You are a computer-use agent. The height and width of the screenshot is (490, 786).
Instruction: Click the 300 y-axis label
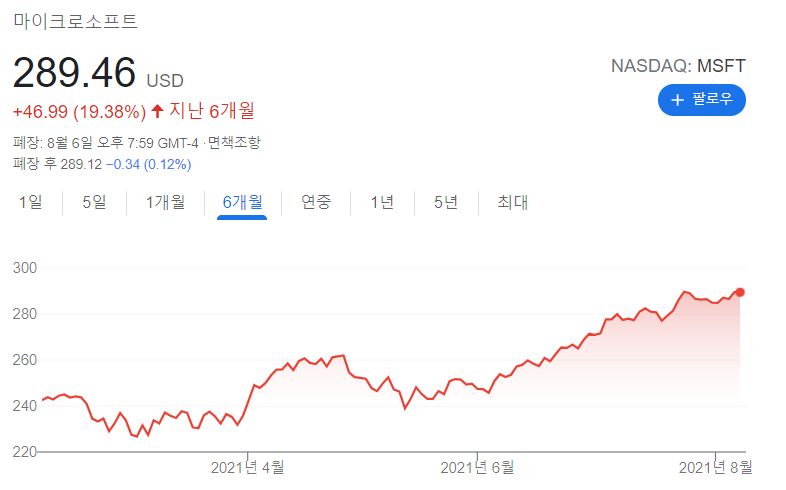click(25, 268)
